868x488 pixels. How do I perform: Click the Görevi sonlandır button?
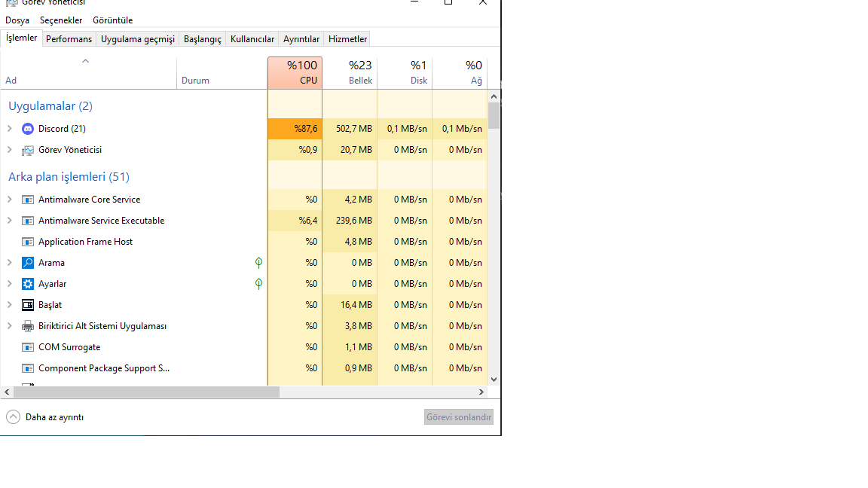459,417
